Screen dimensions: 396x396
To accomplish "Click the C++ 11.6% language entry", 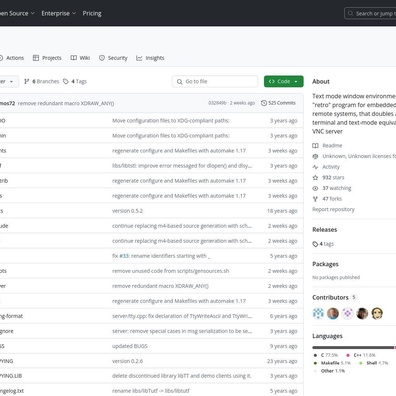I will (x=361, y=355).
